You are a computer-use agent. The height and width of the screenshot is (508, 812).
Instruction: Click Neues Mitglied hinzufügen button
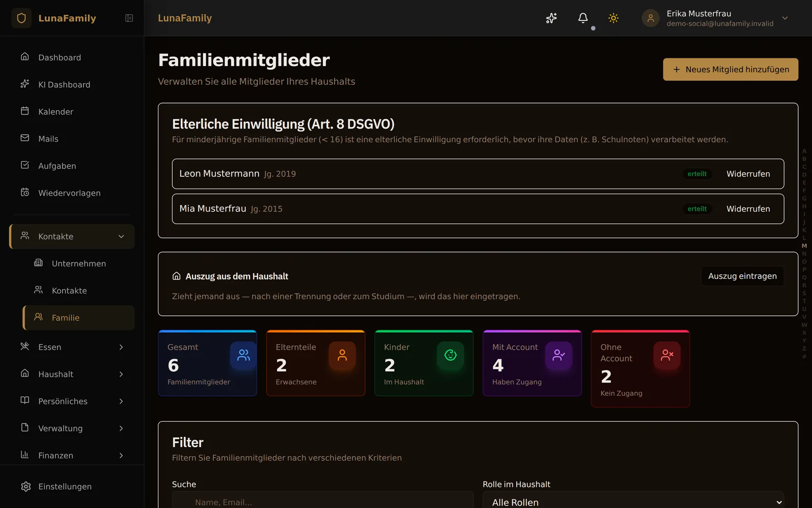click(730, 70)
